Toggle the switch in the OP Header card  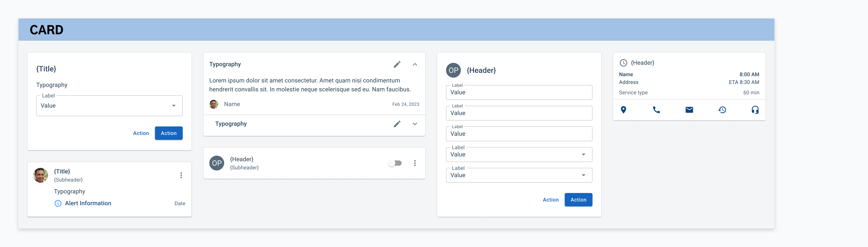coord(395,163)
